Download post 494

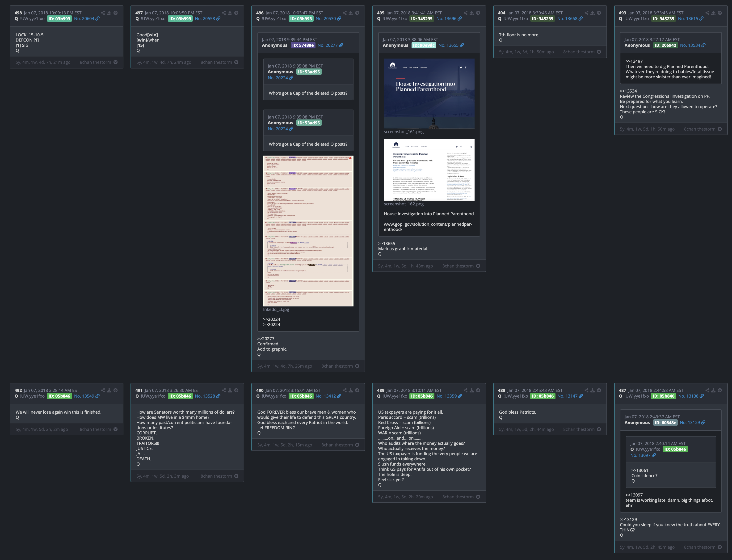pos(592,13)
